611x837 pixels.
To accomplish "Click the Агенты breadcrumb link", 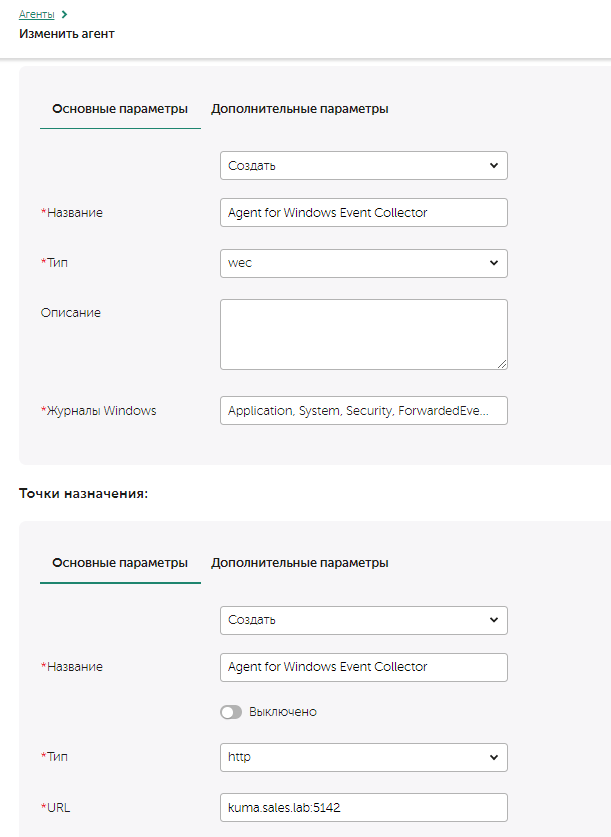I will pos(36,14).
